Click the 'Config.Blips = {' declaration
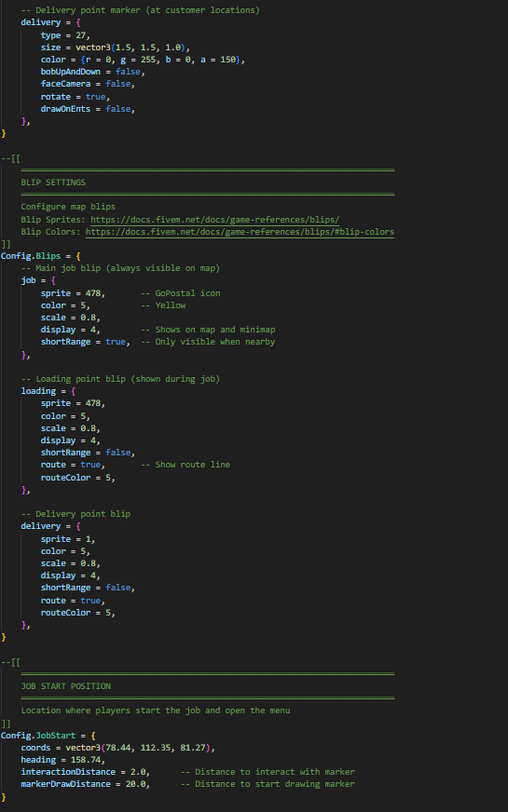 pos(40,256)
